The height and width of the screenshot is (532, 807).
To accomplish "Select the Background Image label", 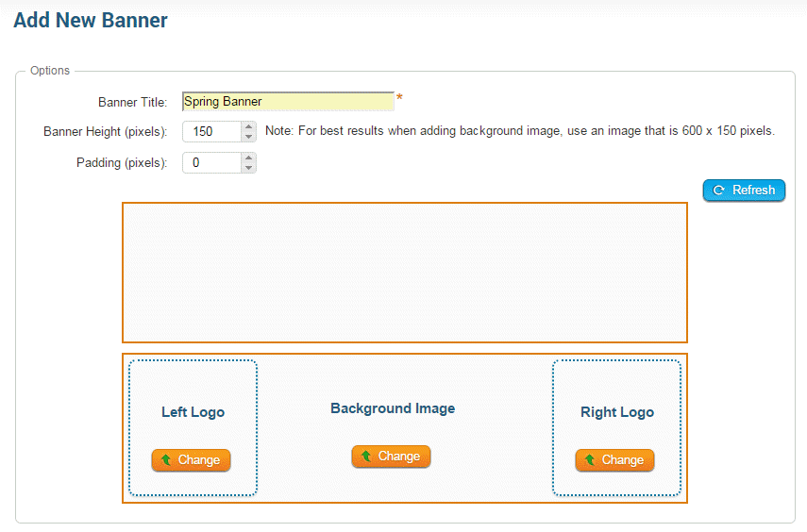I will pyautogui.click(x=393, y=408).
